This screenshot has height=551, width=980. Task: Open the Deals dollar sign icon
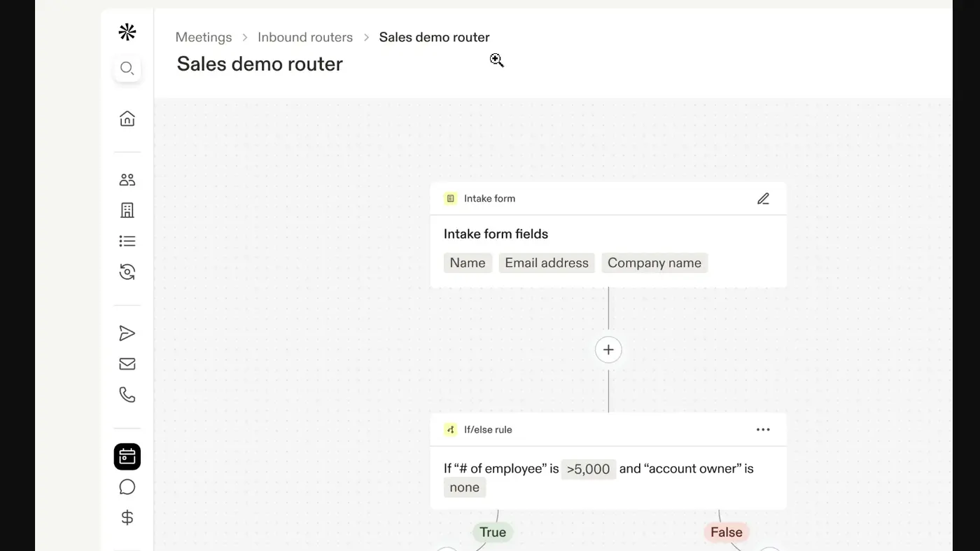tap(127, 518)
